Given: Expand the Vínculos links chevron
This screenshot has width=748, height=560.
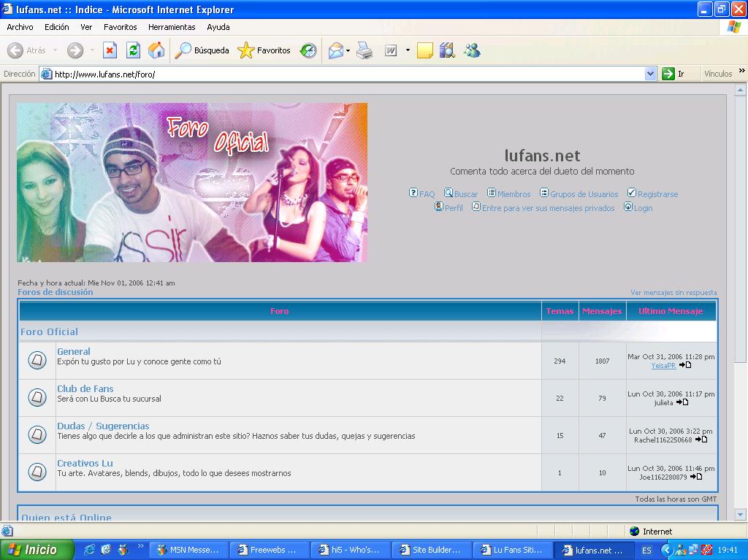Looking at the screenshot, I should 742,71.
